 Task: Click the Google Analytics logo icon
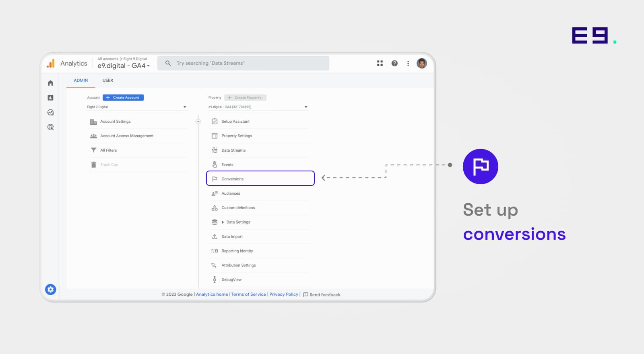click(x=51, y=64)
